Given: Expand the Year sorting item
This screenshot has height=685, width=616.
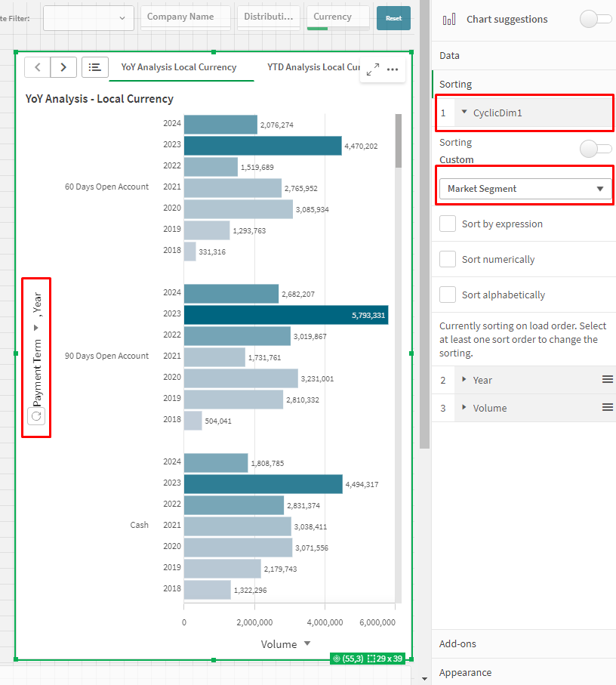Looking at the screenshot, I should point(464,379).
